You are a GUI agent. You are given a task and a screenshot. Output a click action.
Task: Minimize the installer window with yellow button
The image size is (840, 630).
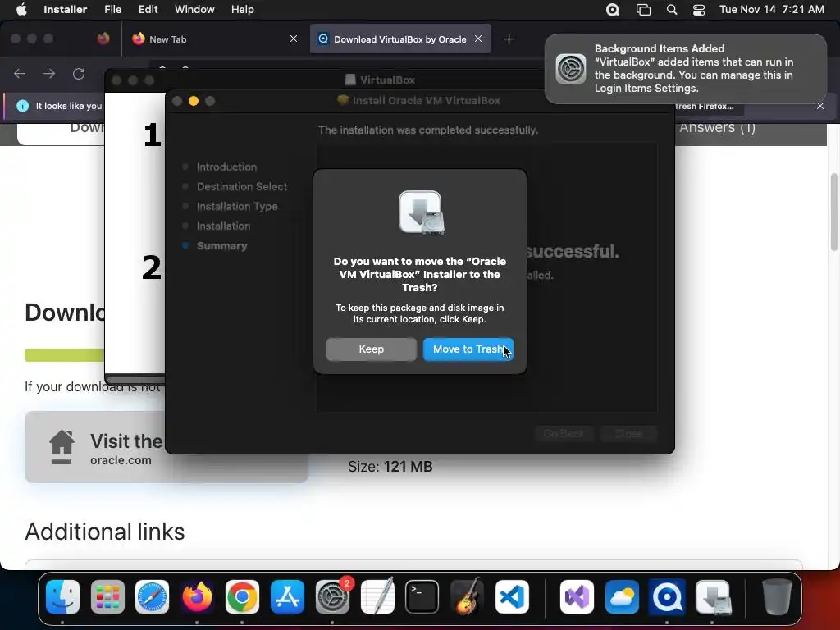click(x=194, y=101)
